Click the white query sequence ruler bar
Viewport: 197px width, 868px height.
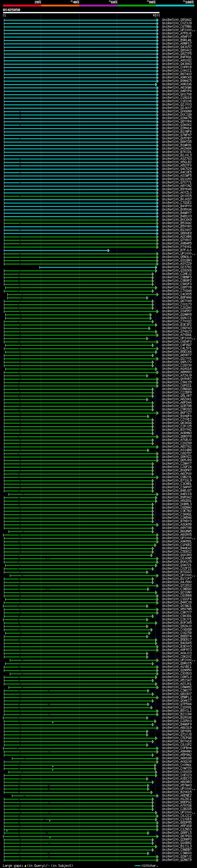tap(81, 12)
